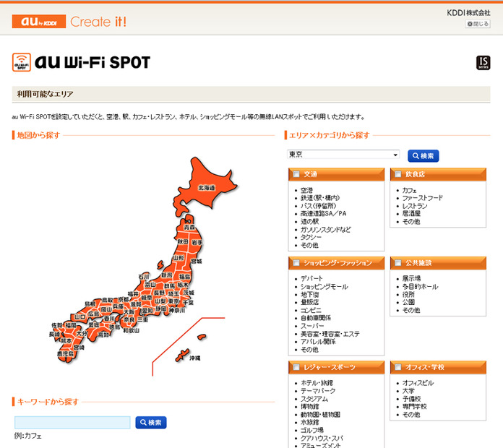Click the 空港 list item
The height and width of the screenshot is (448, 503).
coord(306,190)
